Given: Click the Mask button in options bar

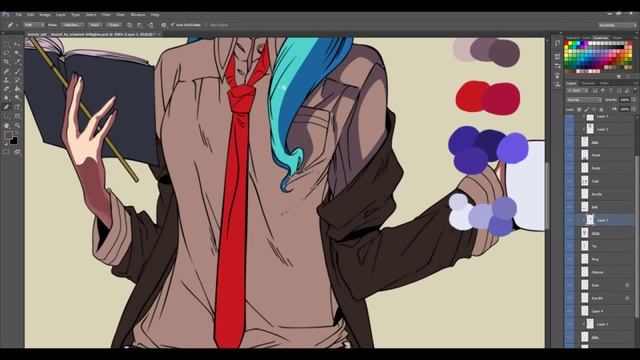Looking at the screenshot, I should (x=95, y=25).
